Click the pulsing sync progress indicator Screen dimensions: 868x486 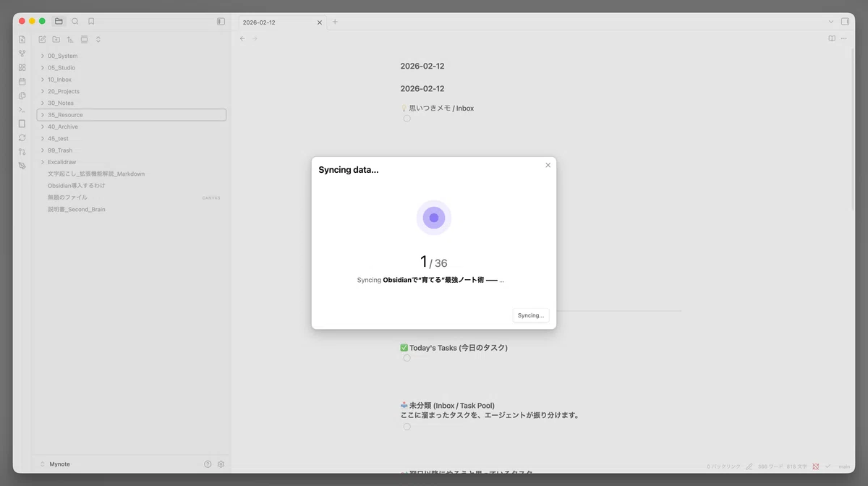434,218
